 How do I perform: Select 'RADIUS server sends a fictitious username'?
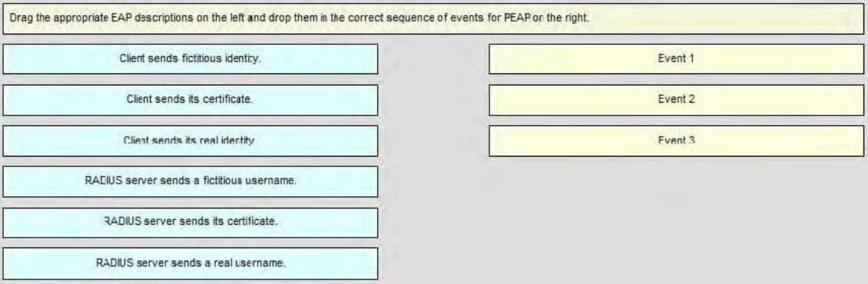tap(190, 181)
